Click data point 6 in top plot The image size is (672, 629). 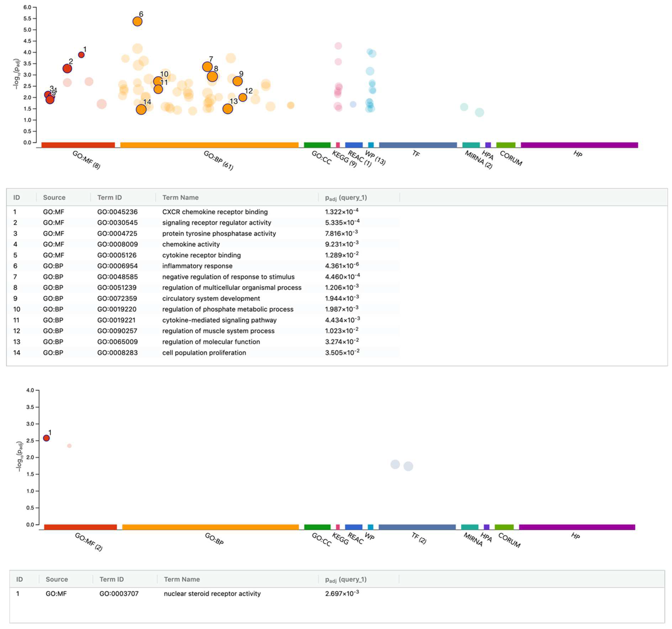tap(137, 22)
